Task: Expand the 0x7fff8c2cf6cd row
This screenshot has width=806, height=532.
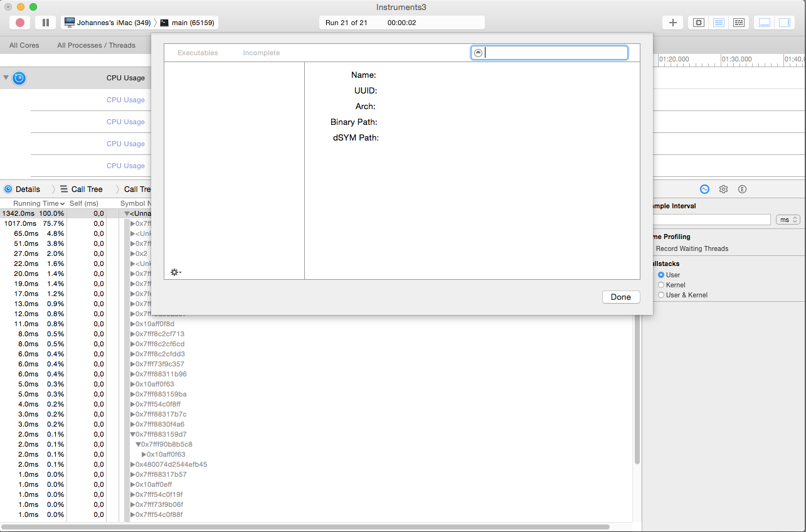Action: pos(132,344)
